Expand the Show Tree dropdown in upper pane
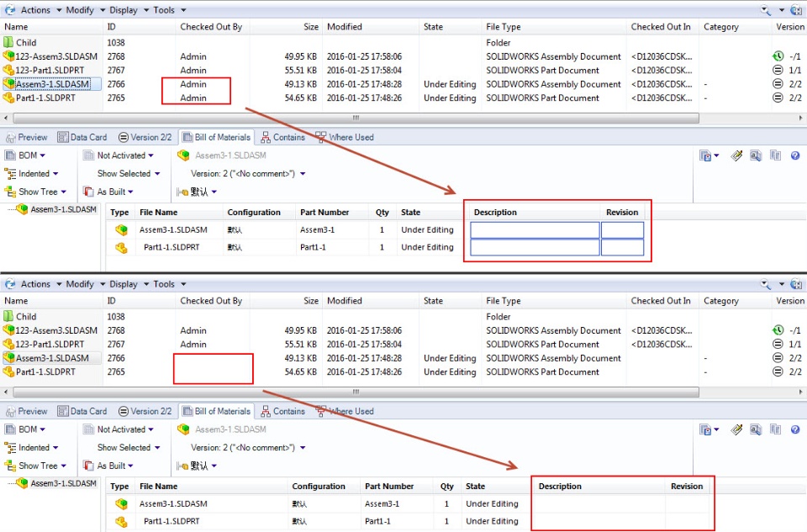Image resolution: width=807 pixels, height=532 pixels. (35, 192)
